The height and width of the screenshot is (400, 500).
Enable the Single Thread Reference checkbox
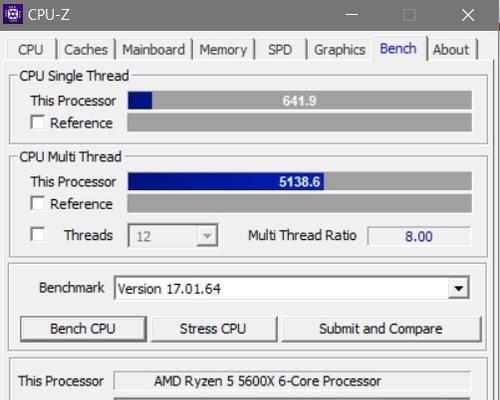(x=37, y=122)
